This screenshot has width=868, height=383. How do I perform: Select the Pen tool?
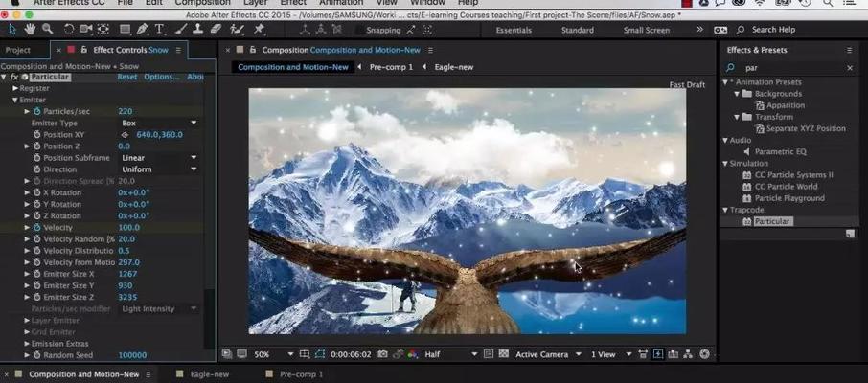click(x=142, y=30)
